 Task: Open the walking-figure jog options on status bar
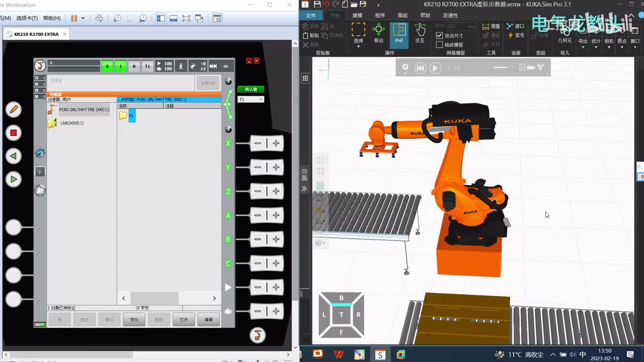(181, 66)
